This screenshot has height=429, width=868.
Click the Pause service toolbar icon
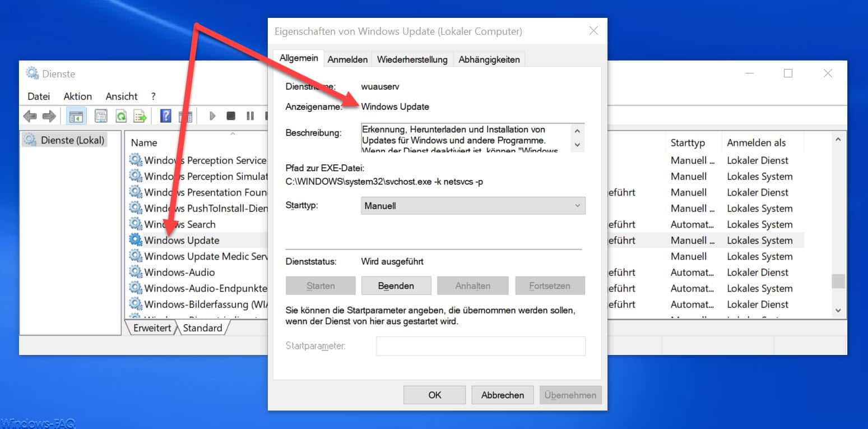250,116
